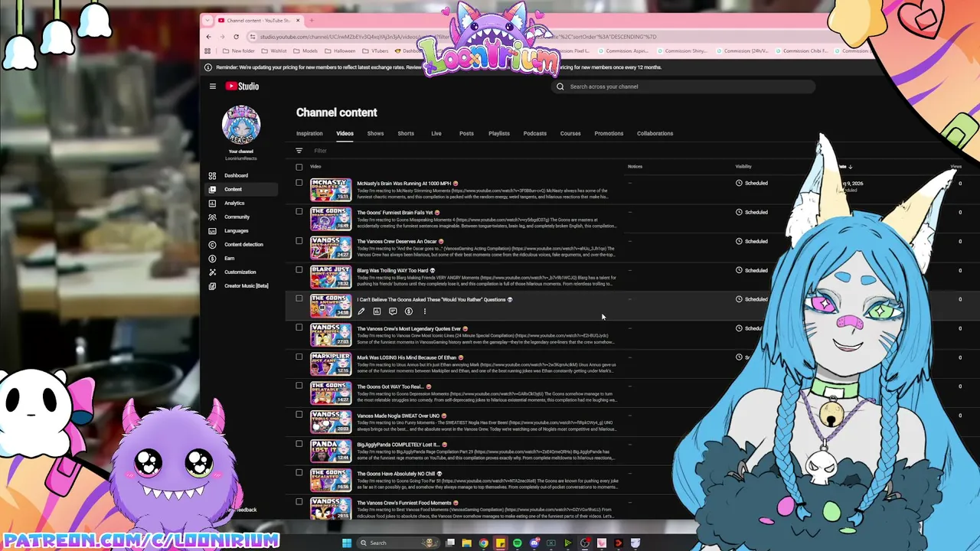
Task: Tick the Mark Was LOSING His Mind checkbox
Action: pos(299,357)
